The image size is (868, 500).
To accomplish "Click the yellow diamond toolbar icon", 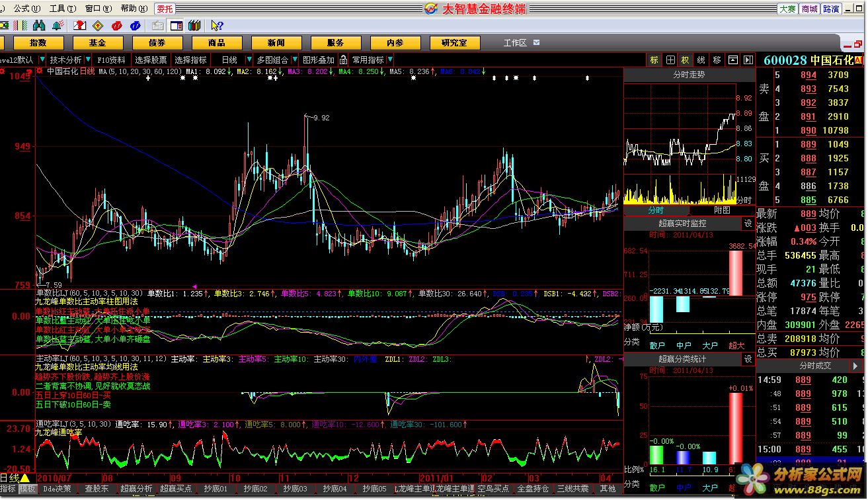I will click(98, 26).
